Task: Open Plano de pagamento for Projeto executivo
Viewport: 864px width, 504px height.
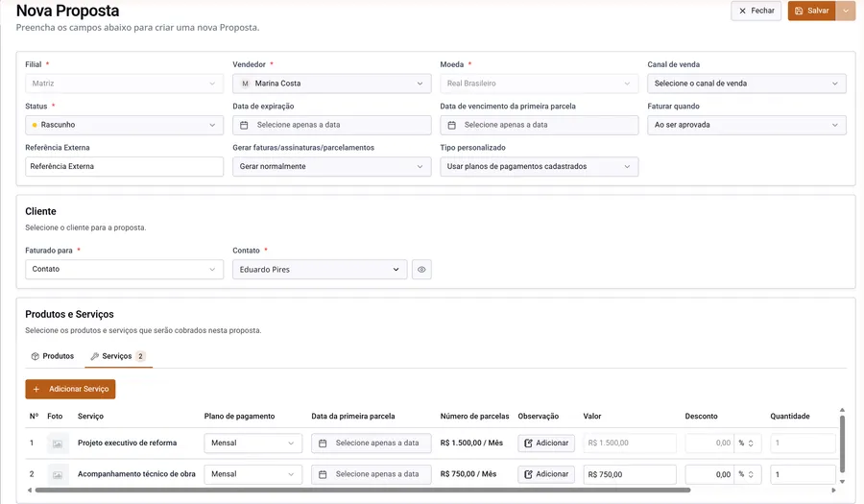Action: [x=252, y=444]
